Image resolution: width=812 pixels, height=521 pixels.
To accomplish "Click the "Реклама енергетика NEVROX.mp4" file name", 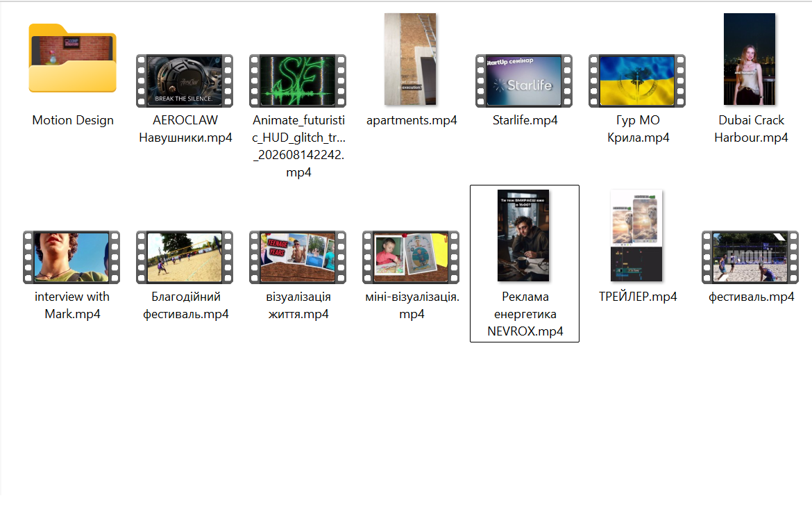I will click(x=525, y=314).
